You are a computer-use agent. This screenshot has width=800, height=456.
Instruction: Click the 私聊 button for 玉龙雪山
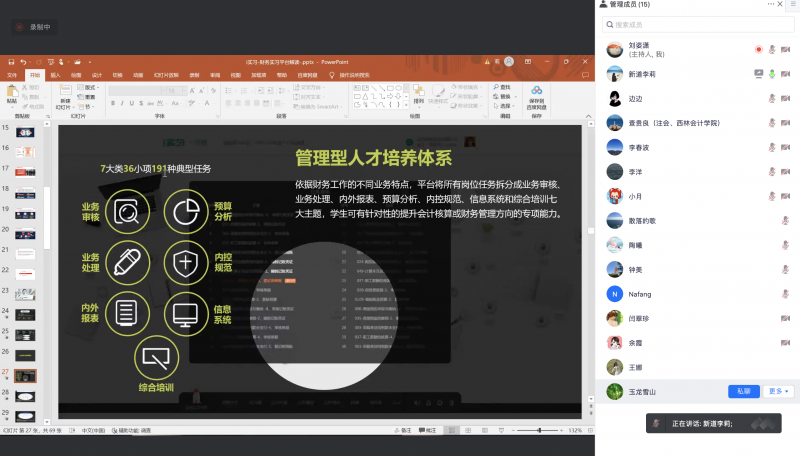743,391
